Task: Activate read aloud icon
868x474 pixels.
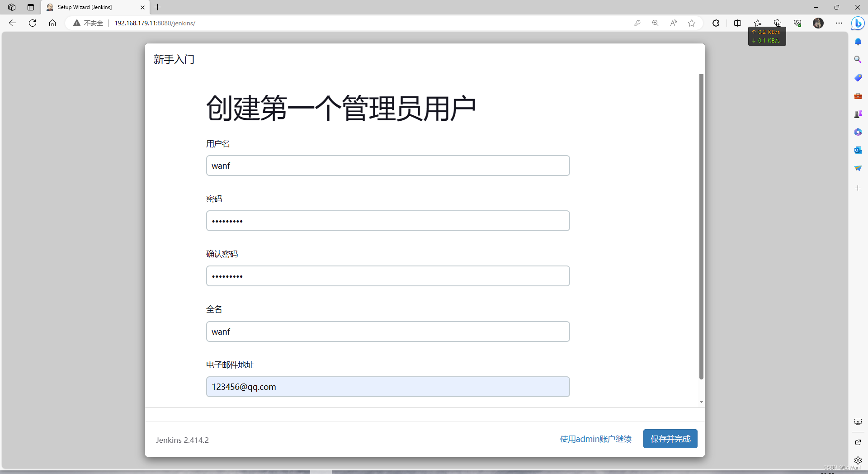Action: point(674,23)
